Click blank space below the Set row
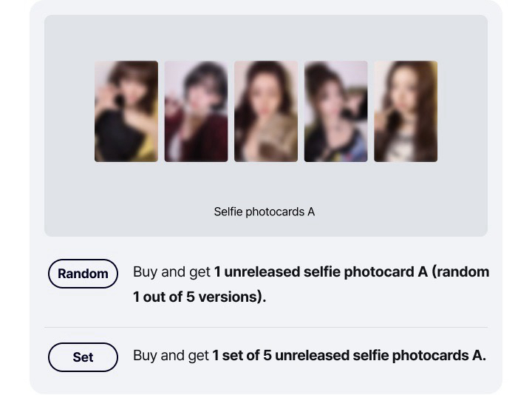Screen dimensions: 532x395 point(266,382)
